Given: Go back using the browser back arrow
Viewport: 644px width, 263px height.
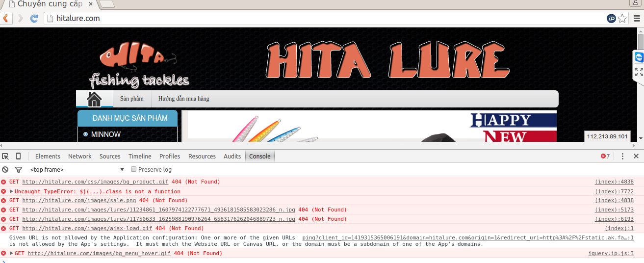Looking at the screenshot, I should tap(6, 18).
